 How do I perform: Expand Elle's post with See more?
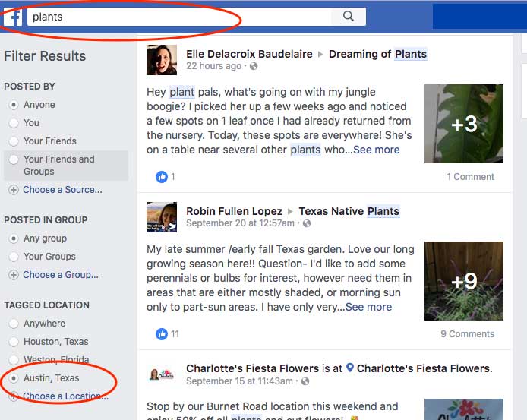click(x=377, y=150)
